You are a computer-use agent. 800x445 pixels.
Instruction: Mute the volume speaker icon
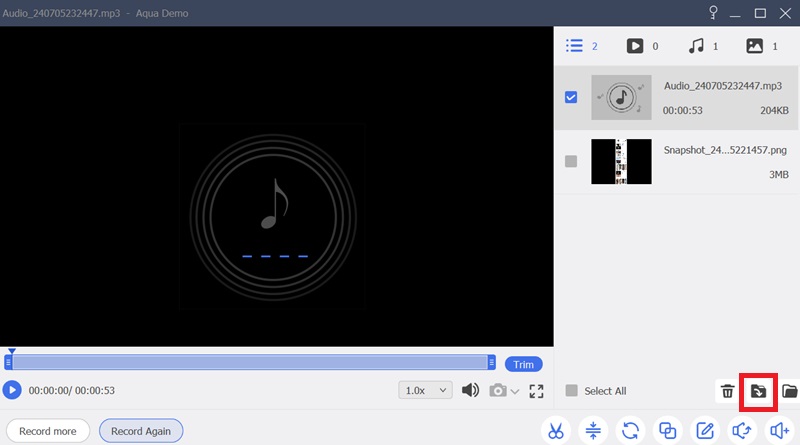(470, 390)
